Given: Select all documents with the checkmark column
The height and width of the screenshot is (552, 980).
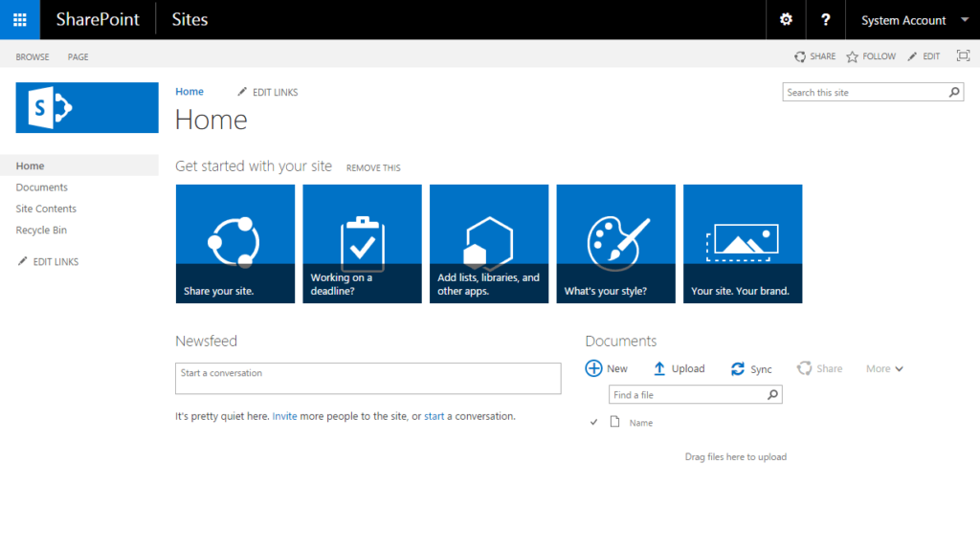Looking at the screenshot, I should point(593,421).
